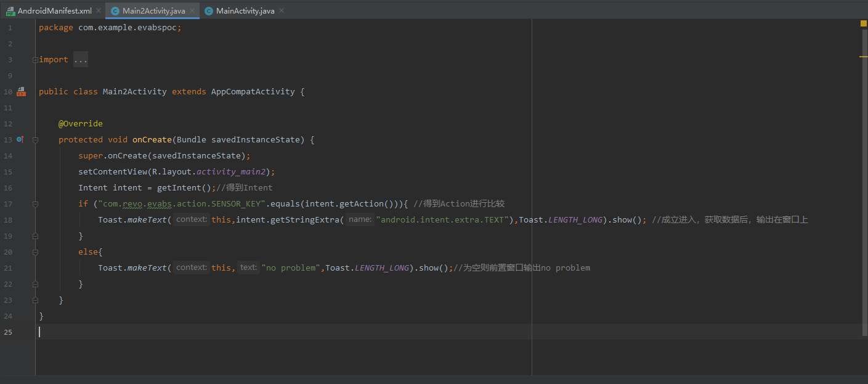Click the Bundle type in the onCreate signature
This screenshot has width=868, height=384.
(191, 140)
